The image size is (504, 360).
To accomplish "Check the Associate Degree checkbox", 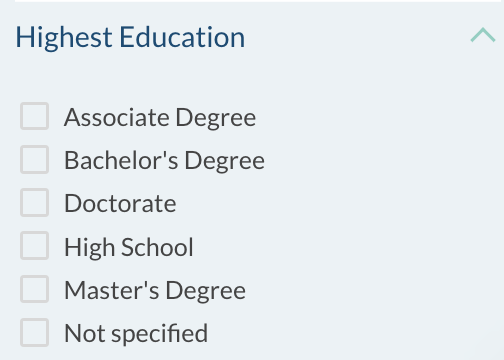I will click(35, 116).
